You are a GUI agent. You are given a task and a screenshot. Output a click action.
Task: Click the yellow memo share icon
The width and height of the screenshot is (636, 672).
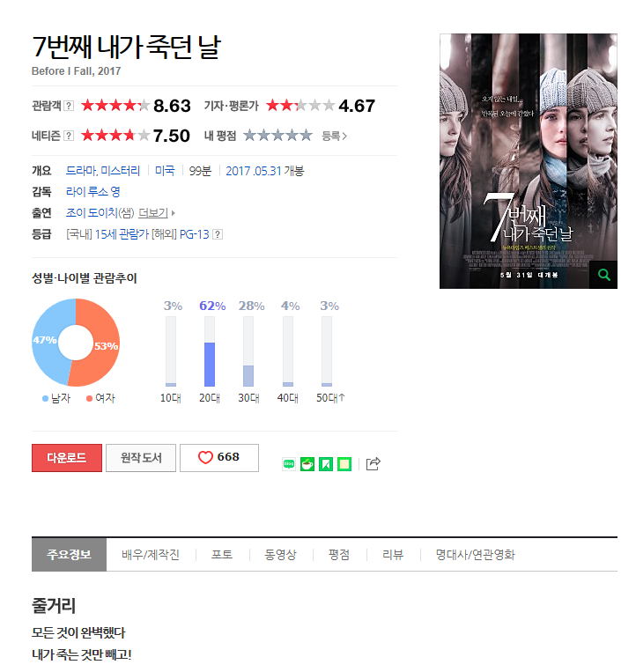pyautogui.click(x=344, y=464)
